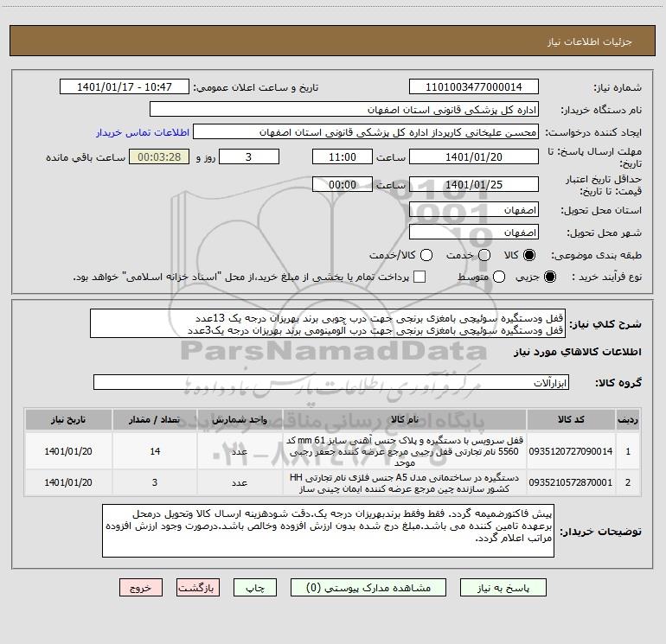Click the اطلاعات کالاهای مورد نیاز heading
Screen dimensions: 666x644
coord(577,352)
